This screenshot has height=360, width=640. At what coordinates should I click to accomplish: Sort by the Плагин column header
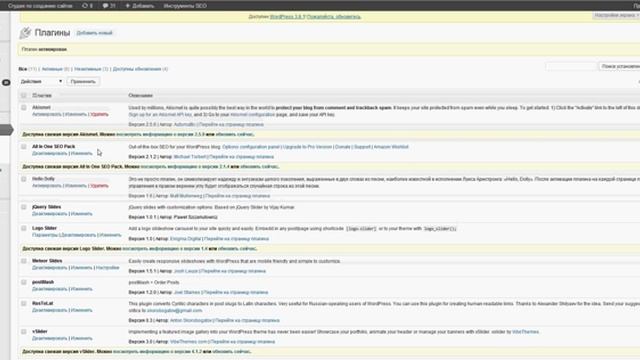42,96
